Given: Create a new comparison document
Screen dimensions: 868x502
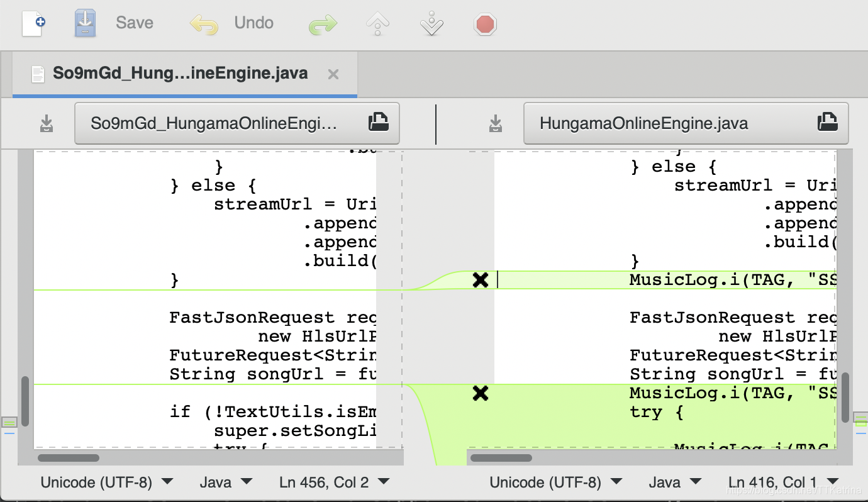Looking at the screenshot, I should [x=33, y=23].
